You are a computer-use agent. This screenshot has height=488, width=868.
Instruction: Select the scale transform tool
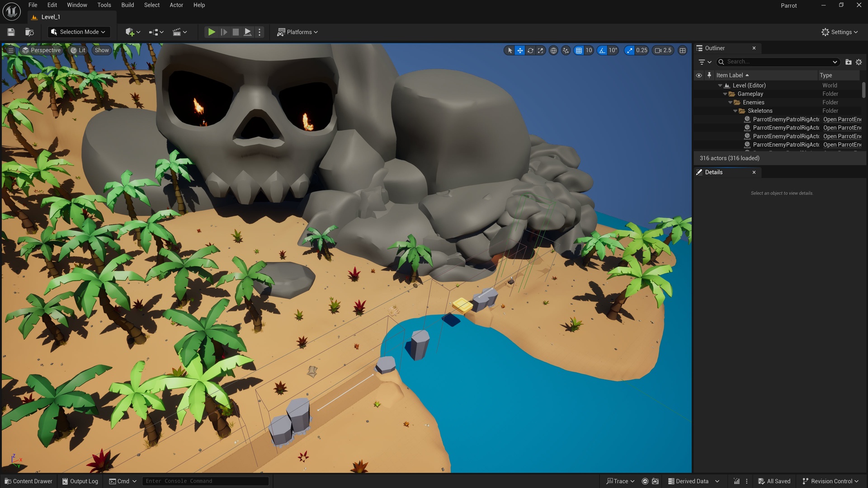pyautogui.click(x=540, y=51)
